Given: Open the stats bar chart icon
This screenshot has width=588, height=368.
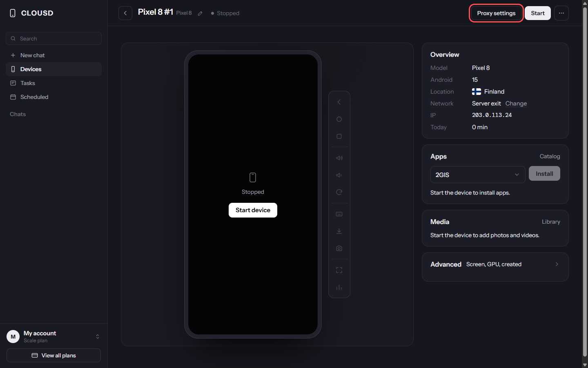Looking at the screenshot, I should coord(339,287).
